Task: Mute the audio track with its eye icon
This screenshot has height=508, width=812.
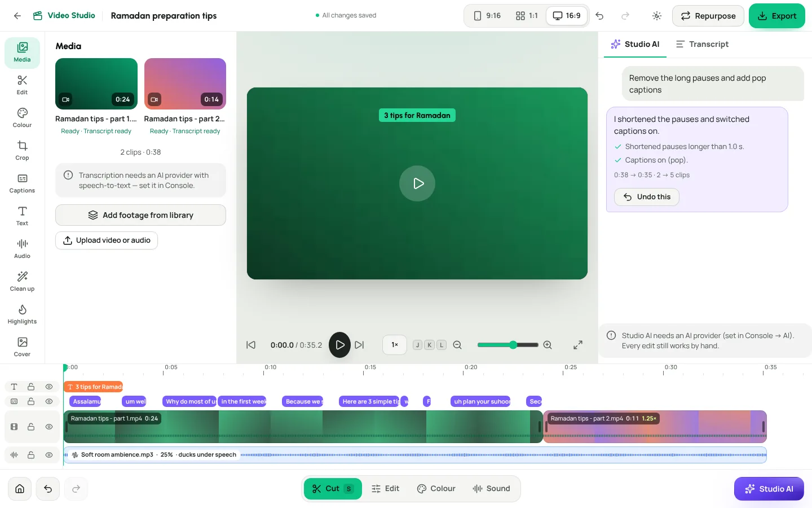Action: [x=49, y=455]
